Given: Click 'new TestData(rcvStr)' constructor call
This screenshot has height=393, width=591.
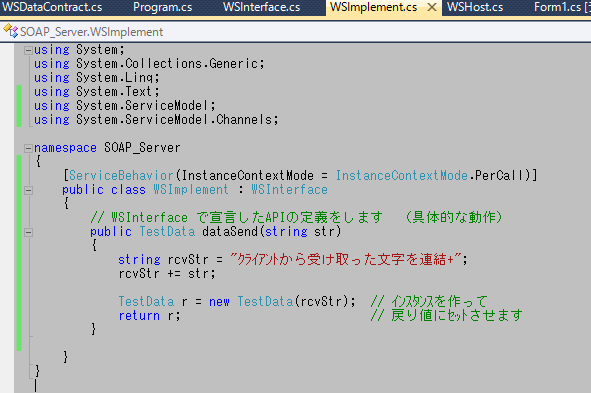Looking at the screenshot, I should 279,301.
